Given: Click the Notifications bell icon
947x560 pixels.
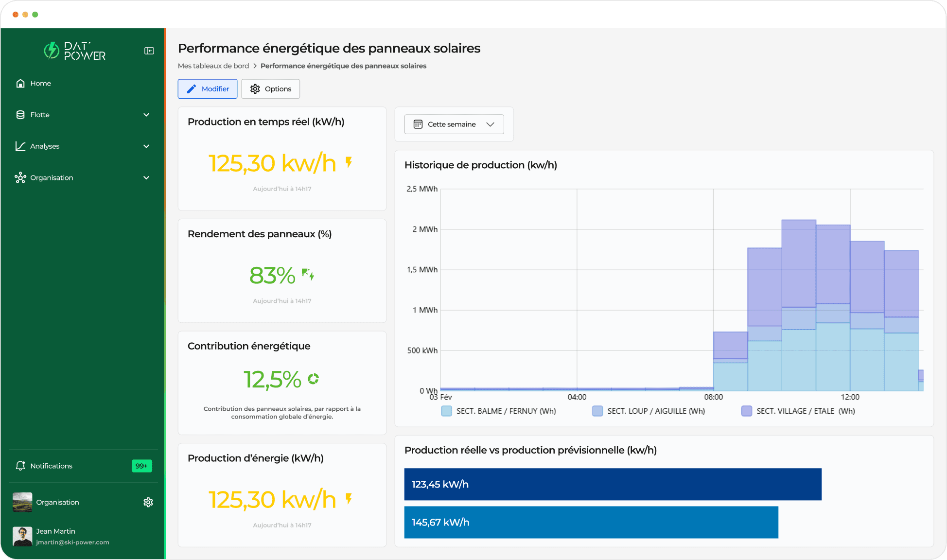Looking at the screenshot, I should tap(20, 466).
